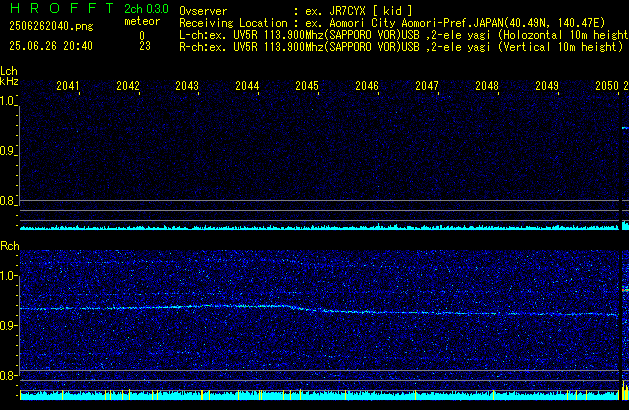
Task: Click the Rch cyan signal level strip
Action: tap(319, 395)
